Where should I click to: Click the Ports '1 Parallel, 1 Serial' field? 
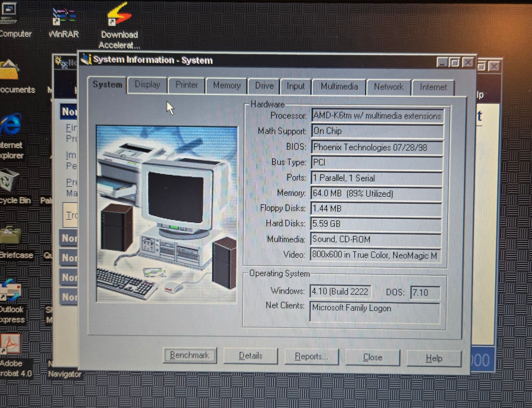(x=376, y=178)
